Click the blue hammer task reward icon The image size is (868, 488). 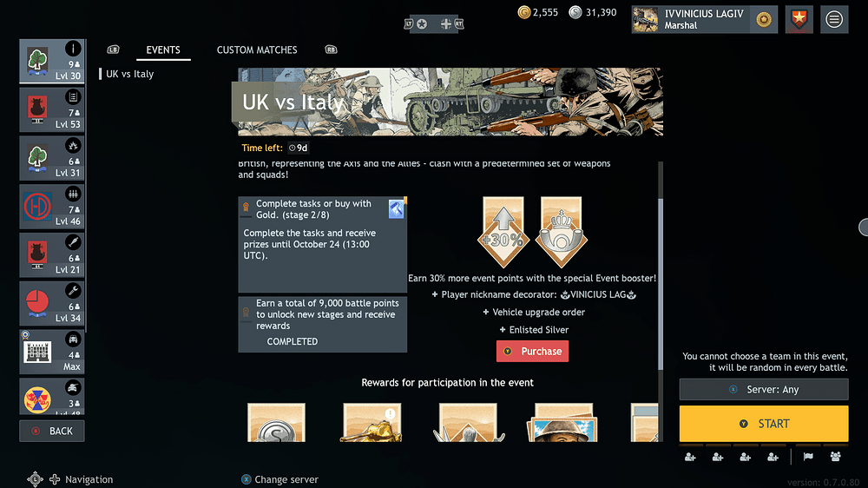pyautogui.click(x=396, y=208)
